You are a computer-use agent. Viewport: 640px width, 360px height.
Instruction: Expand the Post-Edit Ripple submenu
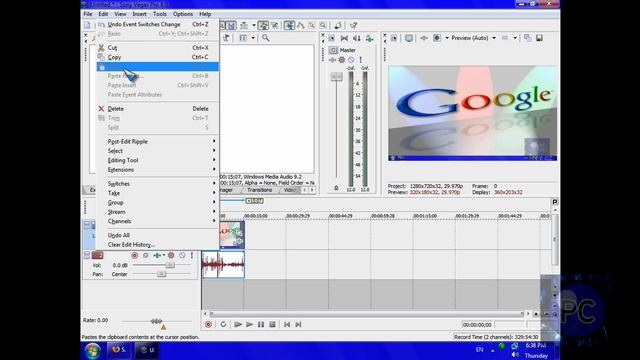157,141
